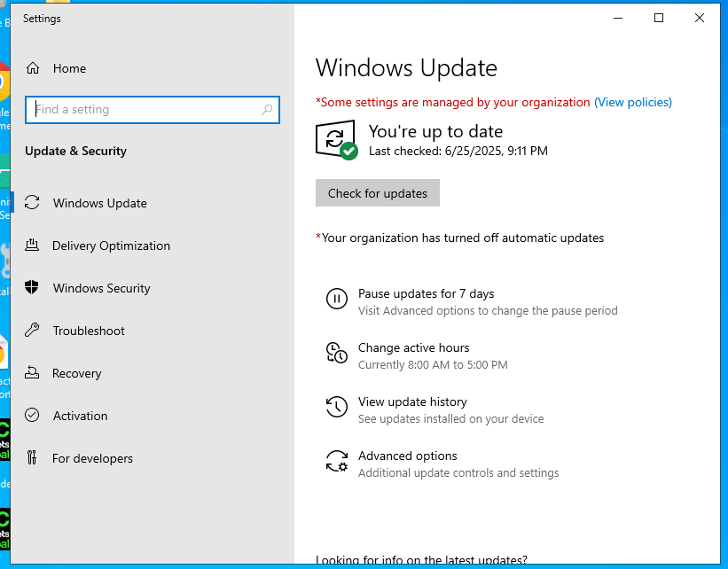Click the magnifier icon in the search box

point(267,109)
